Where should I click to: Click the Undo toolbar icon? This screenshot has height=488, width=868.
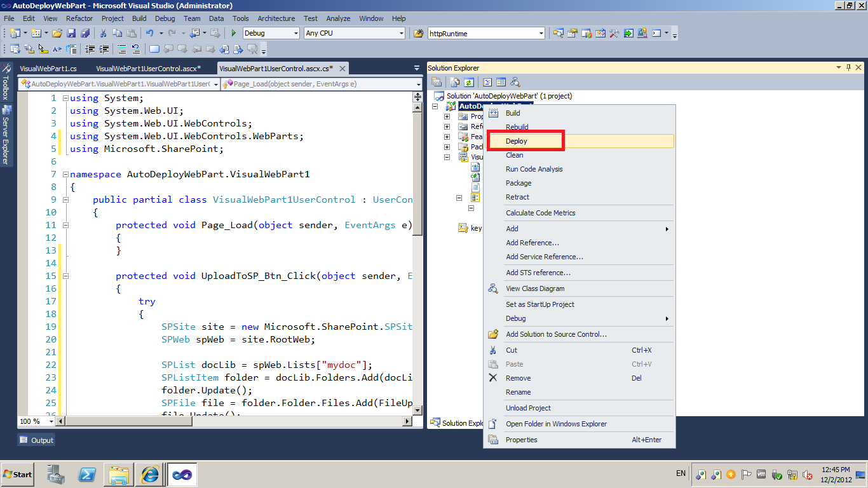point(151,34)
